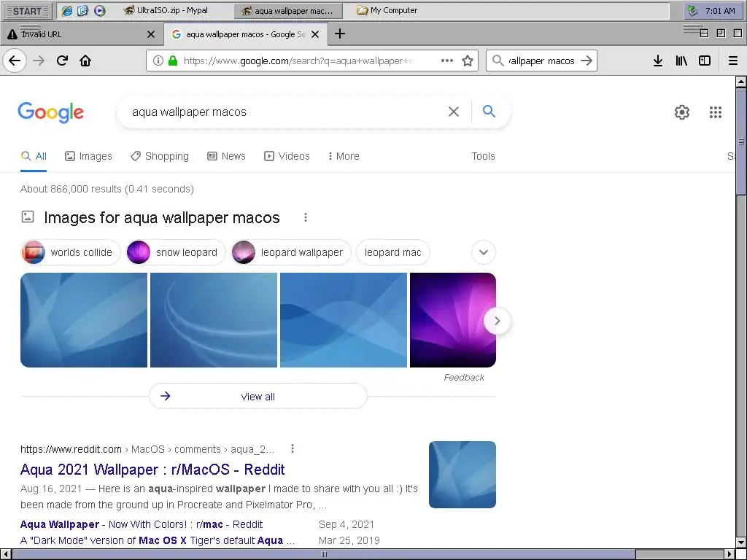Launch Internet Explorer from quick launch
Viewport: 747px width, 560px height.
pyautogui.click(x=67, y=10)
